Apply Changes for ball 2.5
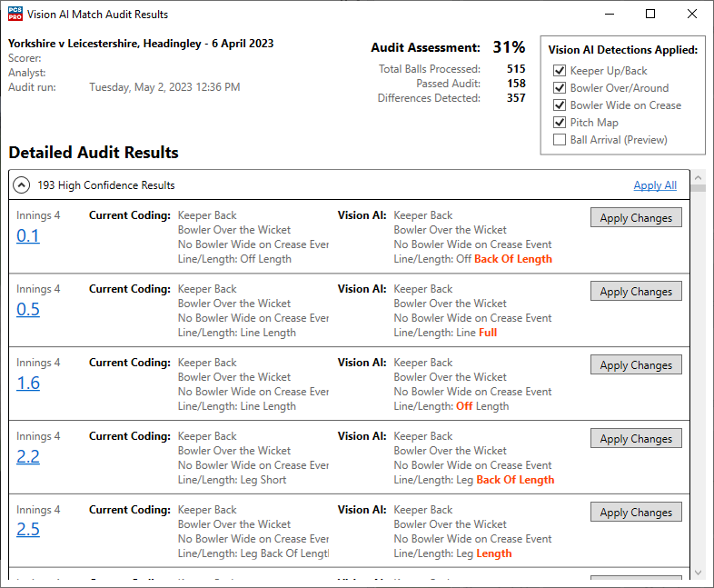Screen dimensions: 714x588 tap(636, 513)
